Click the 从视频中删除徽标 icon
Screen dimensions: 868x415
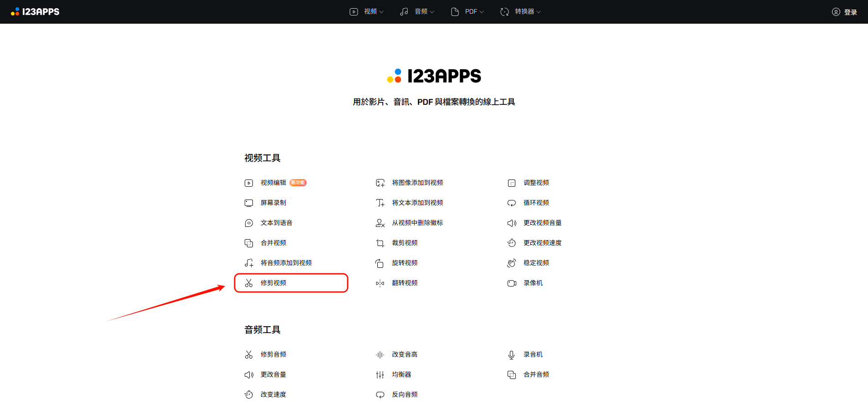point(380,223)
